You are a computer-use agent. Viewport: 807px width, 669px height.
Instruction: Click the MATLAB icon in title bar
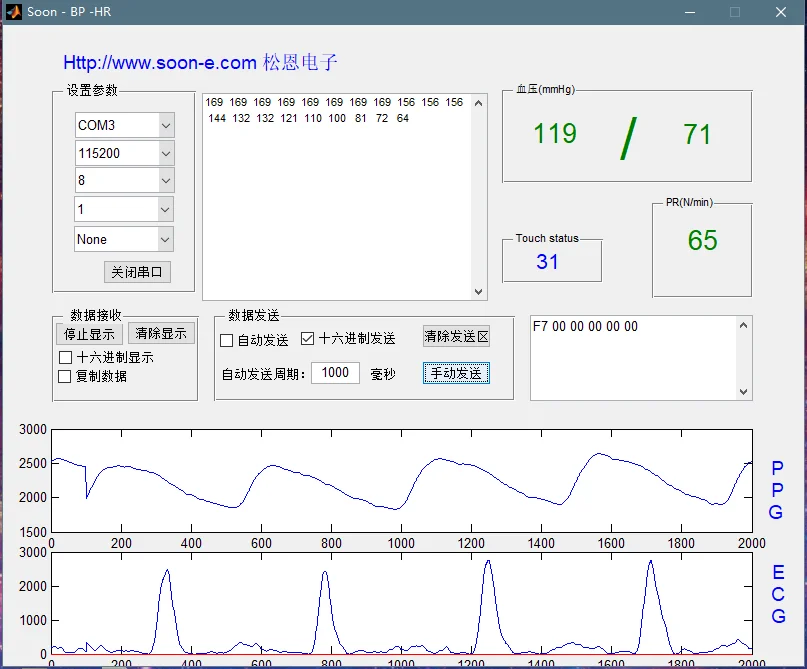(x=14, y=11)
